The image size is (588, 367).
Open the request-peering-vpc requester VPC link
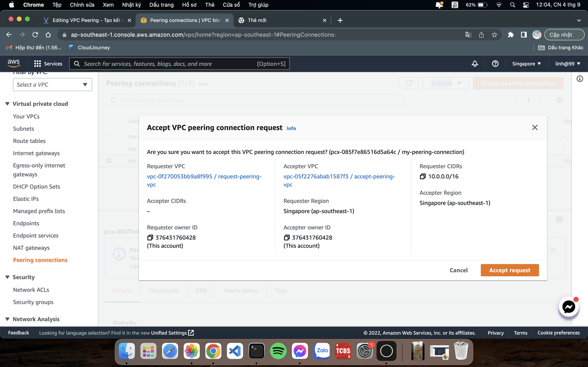tap(204, 180)
